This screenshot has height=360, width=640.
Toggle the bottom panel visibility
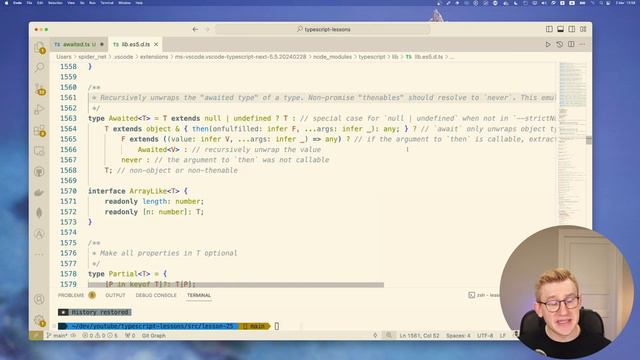[x=560, y=29]
